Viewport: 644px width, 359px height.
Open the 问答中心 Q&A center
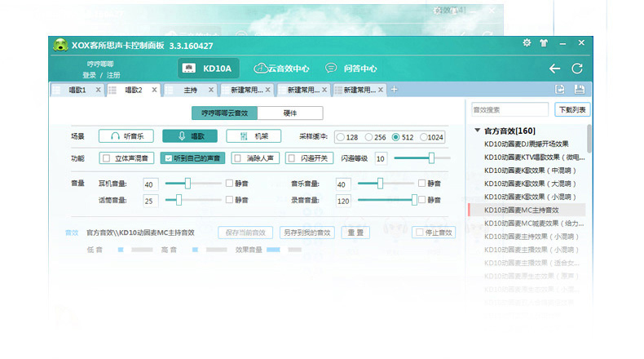[x=351, y=69]
